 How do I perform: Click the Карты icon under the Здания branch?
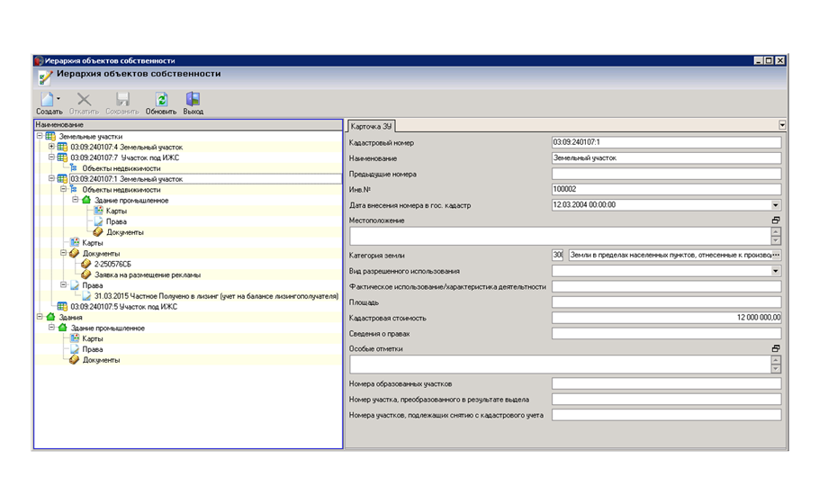point(75,338)
